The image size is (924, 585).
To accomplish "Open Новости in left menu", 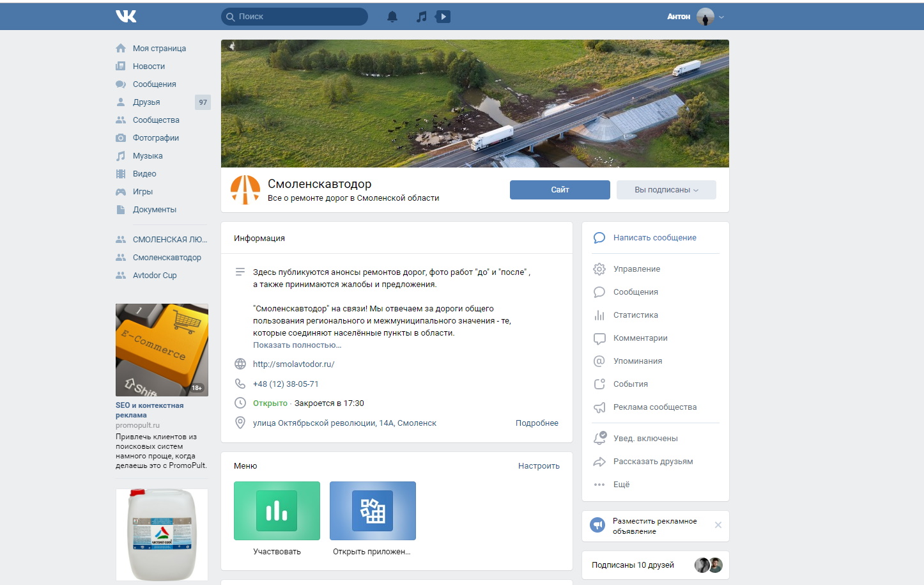I will pyautogui.click(x=148, y=66).
